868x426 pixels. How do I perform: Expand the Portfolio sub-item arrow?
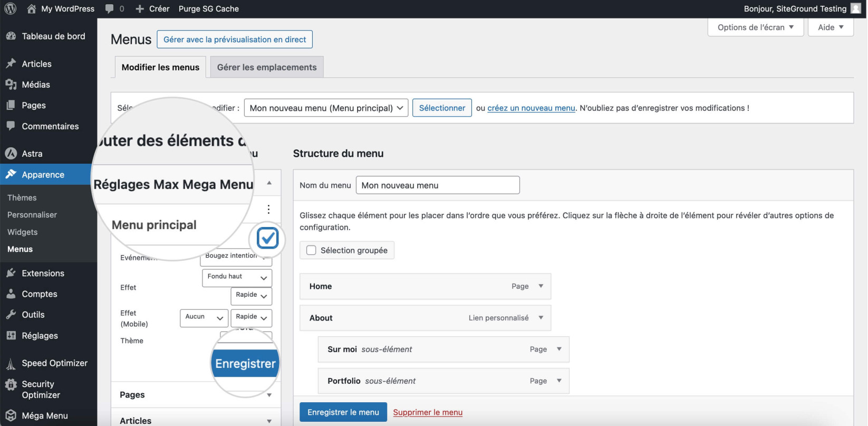click(559, 381)
